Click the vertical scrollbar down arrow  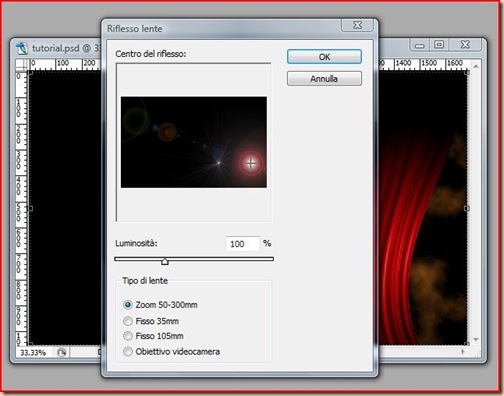tap(476, 339)
